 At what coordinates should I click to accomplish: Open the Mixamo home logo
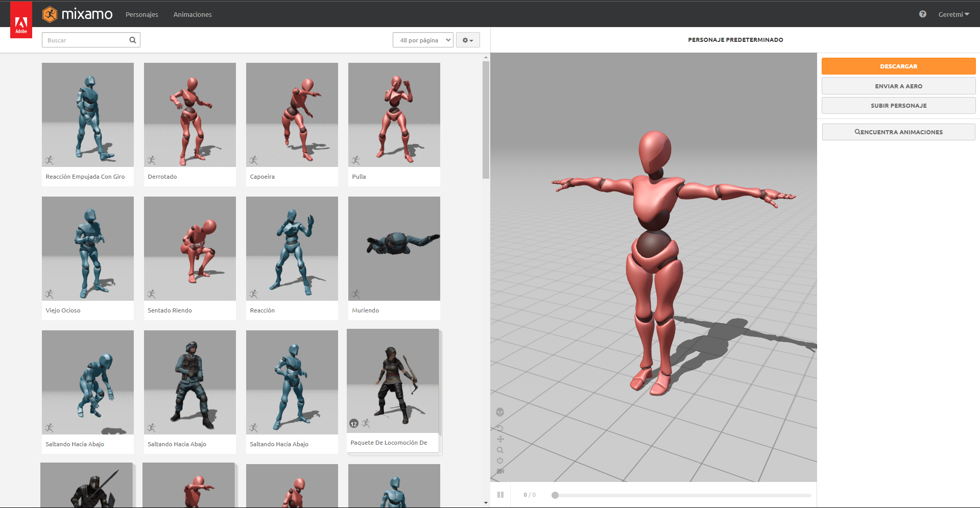[x=78, y=14]
